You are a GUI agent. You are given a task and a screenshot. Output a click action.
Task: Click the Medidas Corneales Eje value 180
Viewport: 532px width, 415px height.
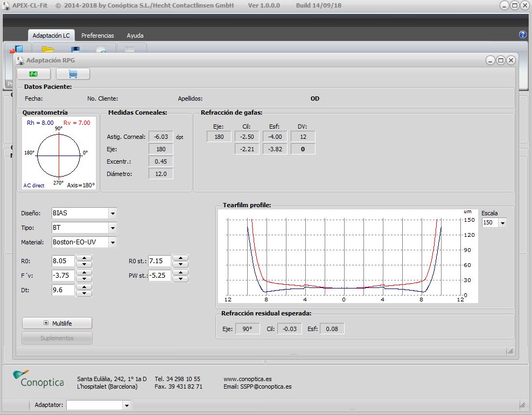tap(161, 149)
